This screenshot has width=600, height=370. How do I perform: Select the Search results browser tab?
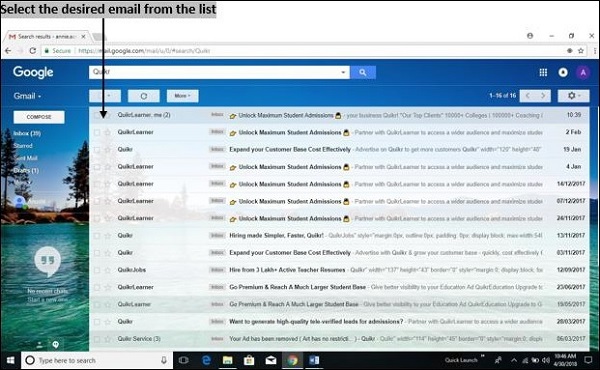46,37
